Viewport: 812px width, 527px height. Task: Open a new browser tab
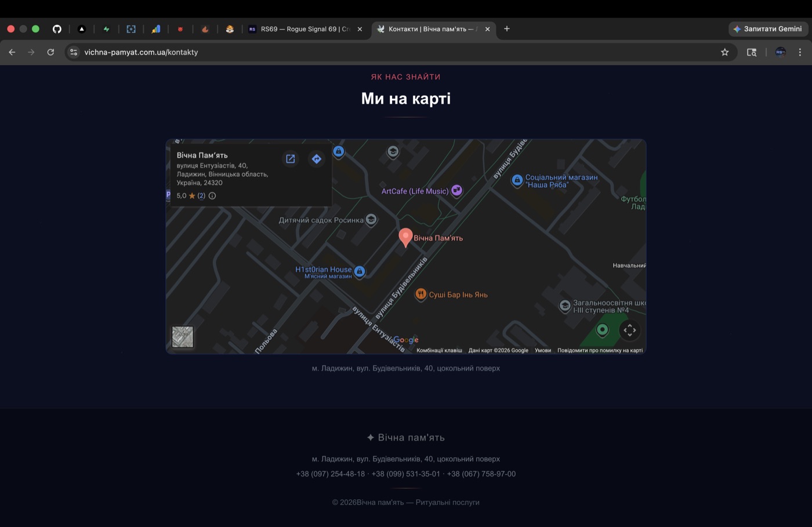(506, 28)
